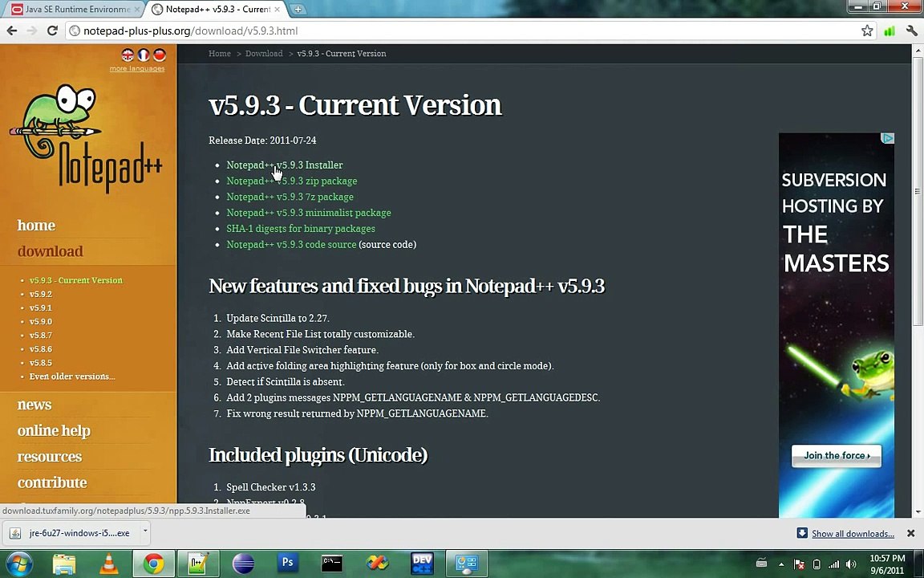Show hidden tray icons arrow

781,564
